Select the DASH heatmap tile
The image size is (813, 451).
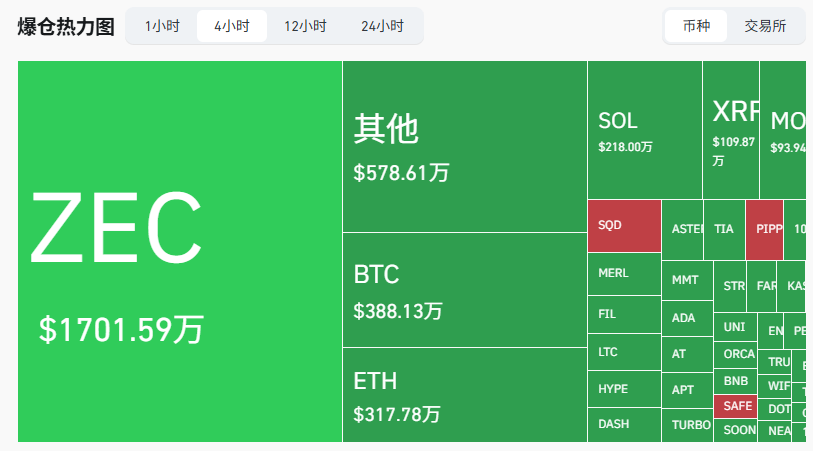(x=624, y=424)
